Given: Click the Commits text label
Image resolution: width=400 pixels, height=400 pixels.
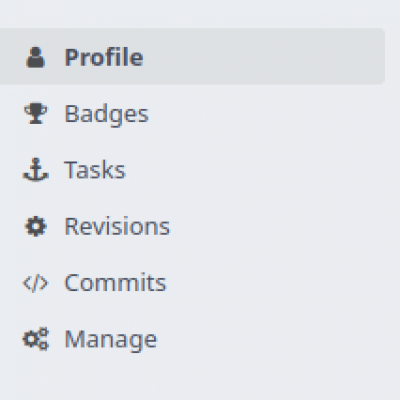Looking at the screenshot, I should (x=115, y=283).
